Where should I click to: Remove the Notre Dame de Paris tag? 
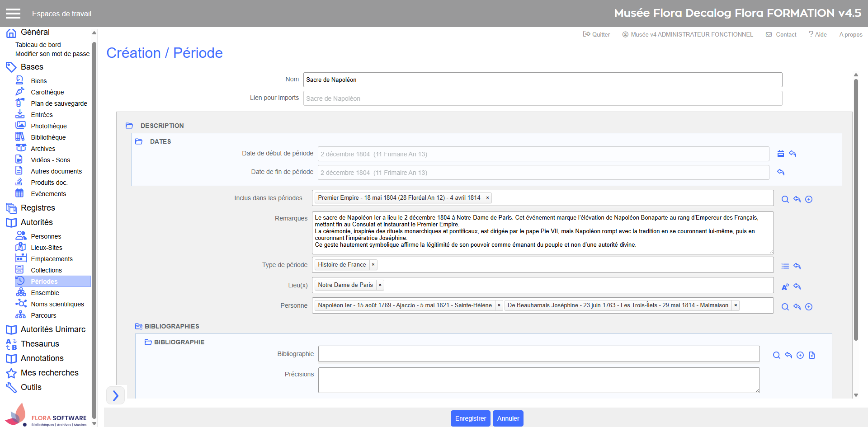tap(380, 285)
